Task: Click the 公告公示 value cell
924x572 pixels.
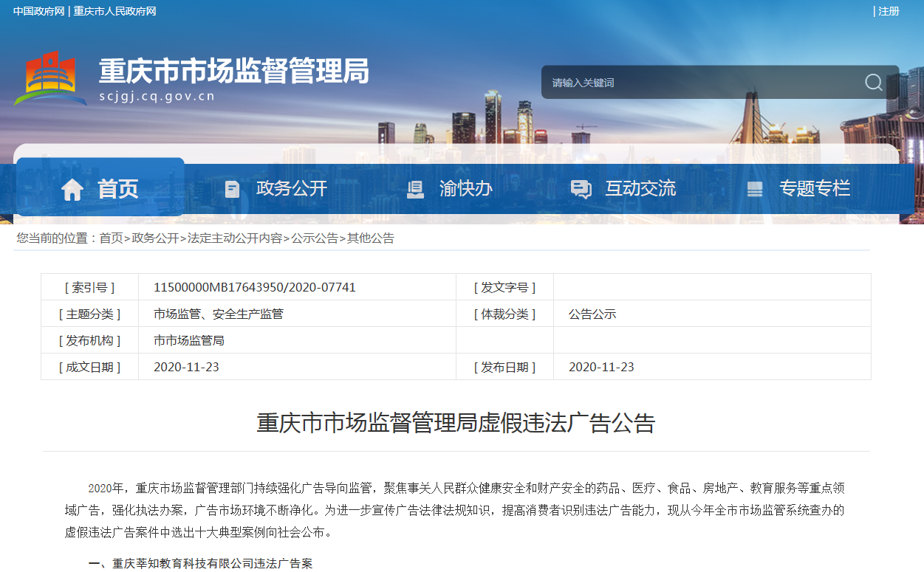Action: [712, 314]
